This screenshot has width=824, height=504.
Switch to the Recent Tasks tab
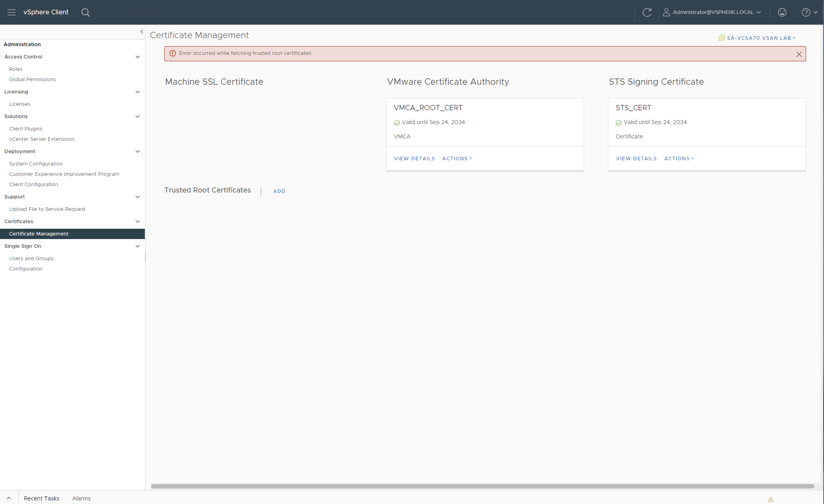[x=41, y=498]
